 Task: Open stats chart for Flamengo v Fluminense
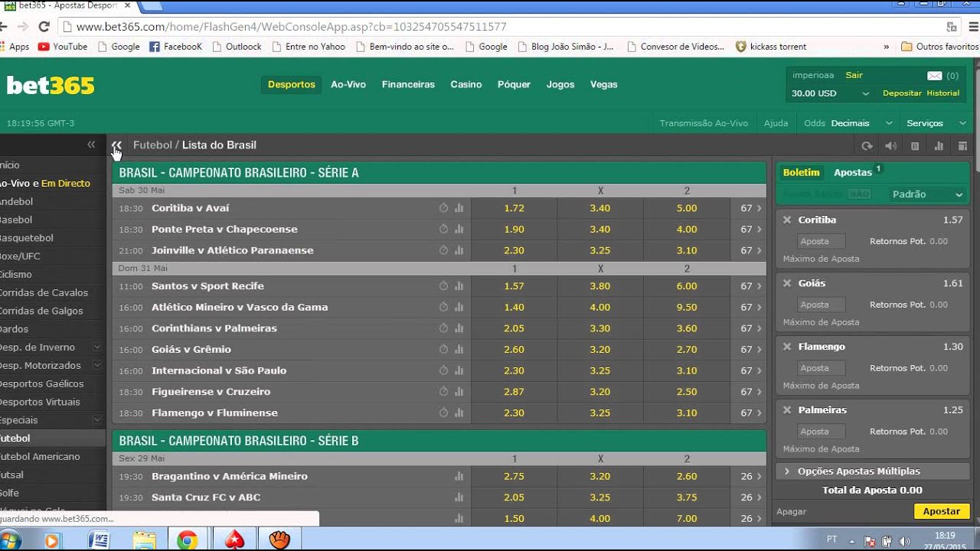[459, 412]
